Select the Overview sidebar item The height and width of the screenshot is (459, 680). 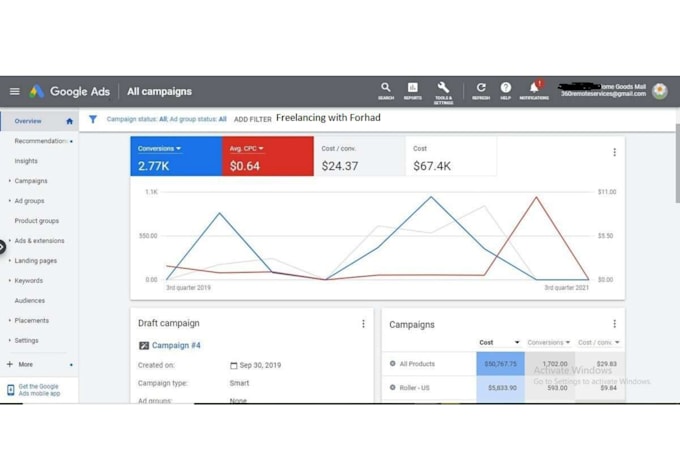(39, 121)
